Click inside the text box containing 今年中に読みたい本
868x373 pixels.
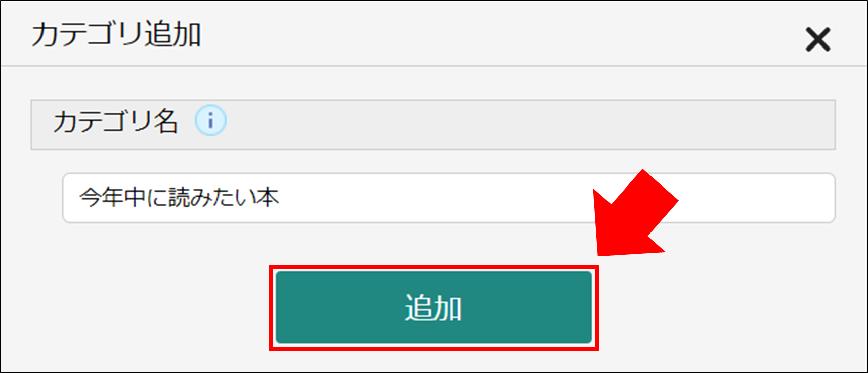pyautogui.click(x=449, y=198)
